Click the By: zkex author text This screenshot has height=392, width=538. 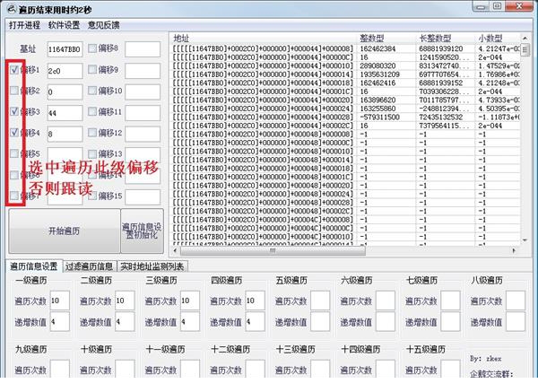(x=485, y=358)
